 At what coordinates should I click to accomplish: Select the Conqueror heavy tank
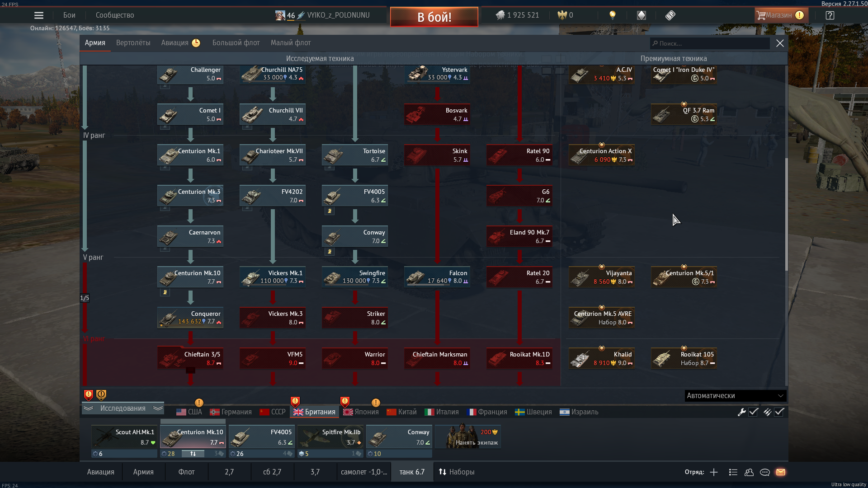pyautogui.click(x=190, y=318)
